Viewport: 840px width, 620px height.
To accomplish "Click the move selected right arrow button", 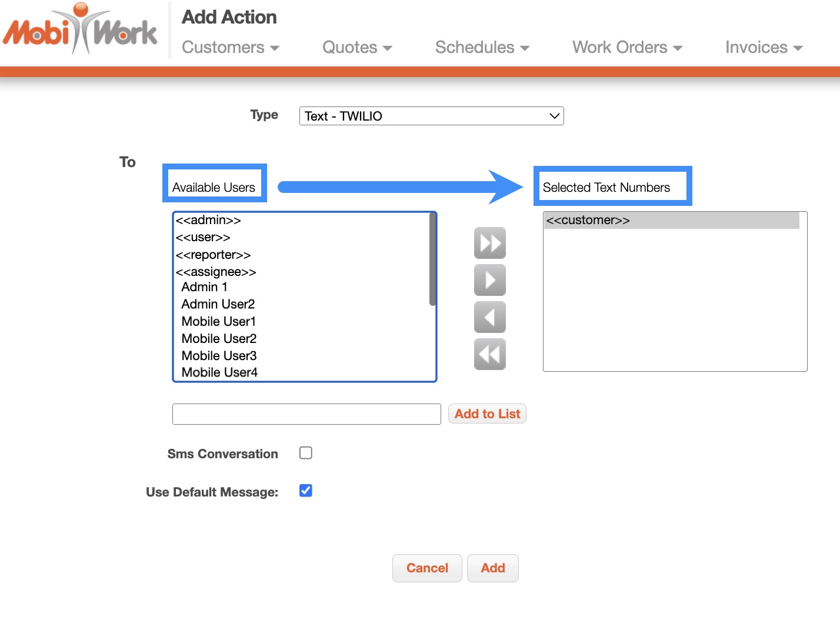I will (489, 280).
